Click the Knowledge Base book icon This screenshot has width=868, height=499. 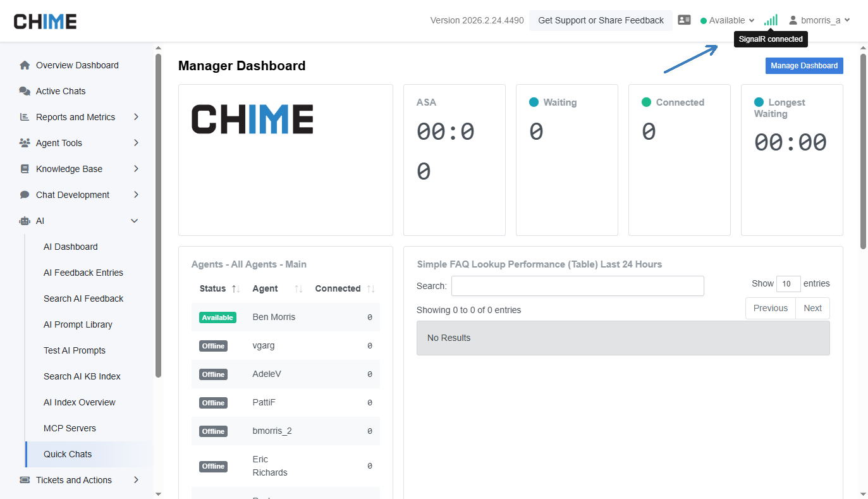point(25,169)
